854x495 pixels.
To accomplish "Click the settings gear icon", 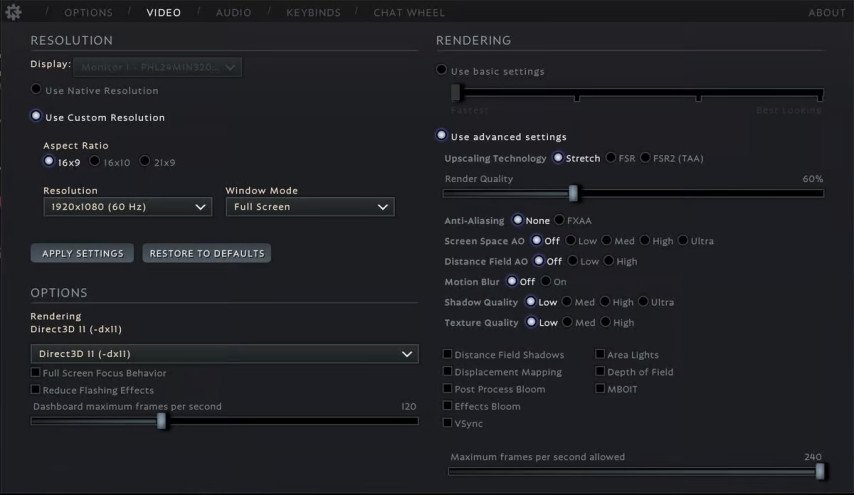I will [14, 12].
